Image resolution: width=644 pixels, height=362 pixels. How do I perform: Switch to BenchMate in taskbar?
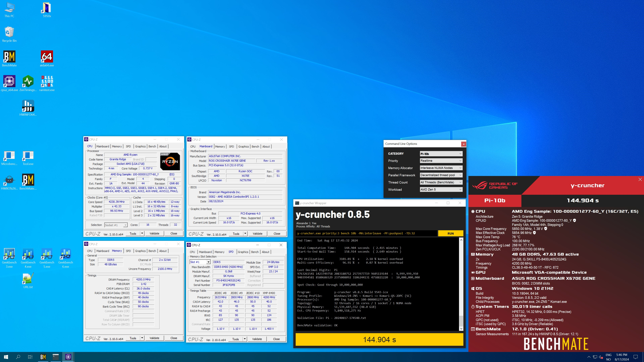[43, 357]
